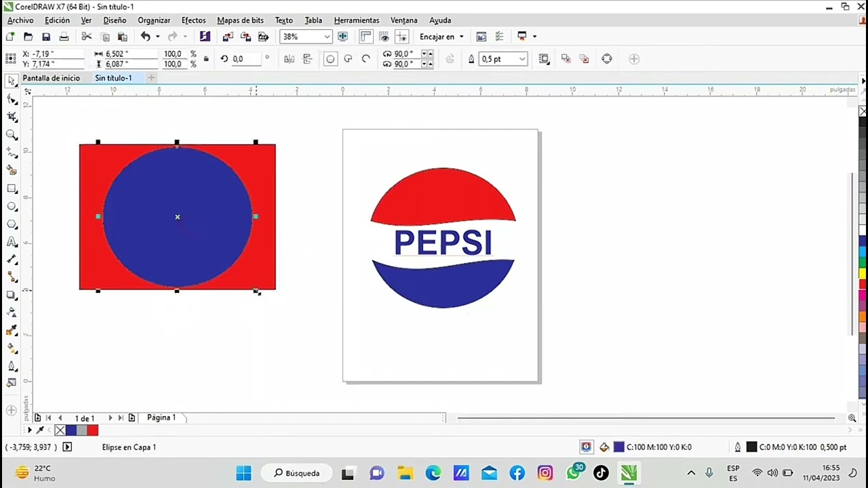Select the Freehand curve tool
Viewport: 868px width, 488px height.
pyautogui.click(x=12, y=153)
